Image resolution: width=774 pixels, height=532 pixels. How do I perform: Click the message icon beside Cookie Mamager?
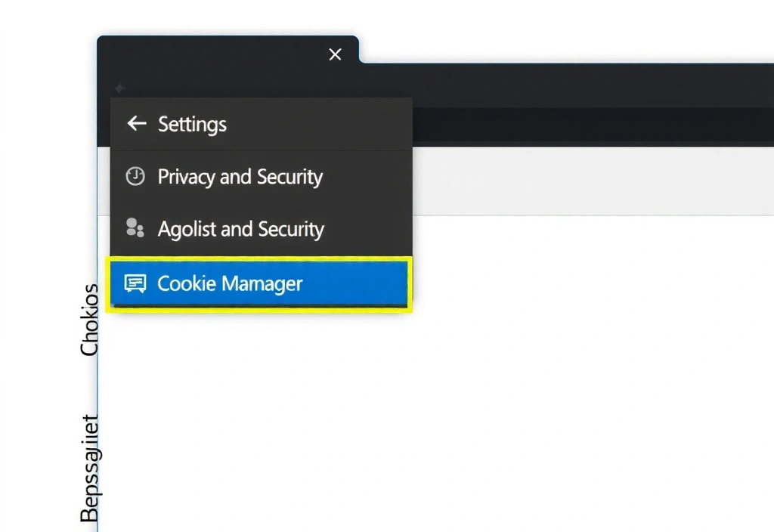tap(135, 284)
